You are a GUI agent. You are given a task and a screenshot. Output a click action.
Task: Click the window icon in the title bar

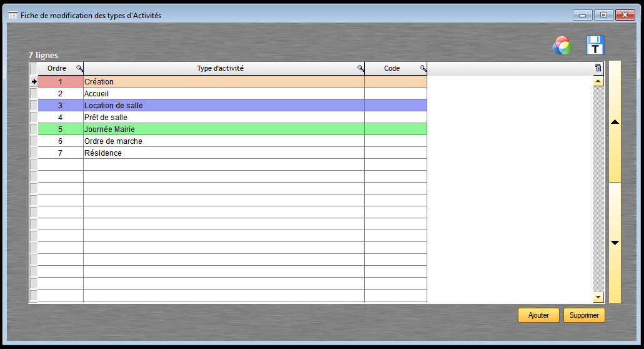point(12,15)
